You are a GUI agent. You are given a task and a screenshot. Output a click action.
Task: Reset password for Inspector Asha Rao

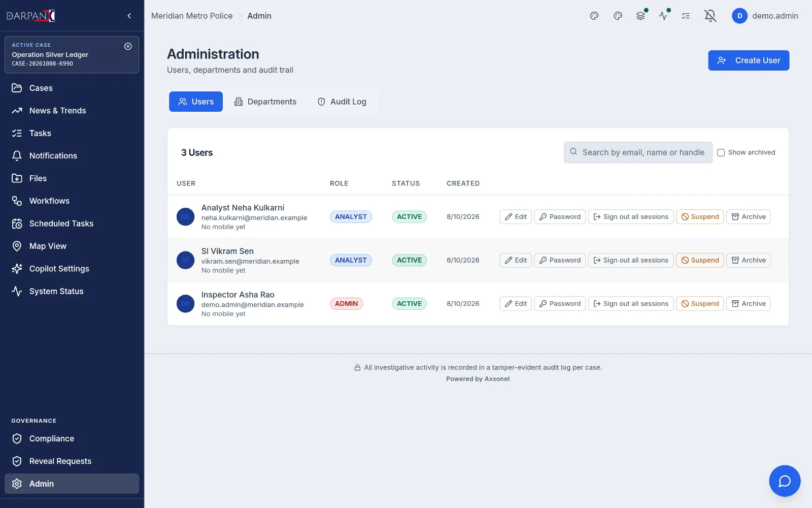tap(560, 304)
